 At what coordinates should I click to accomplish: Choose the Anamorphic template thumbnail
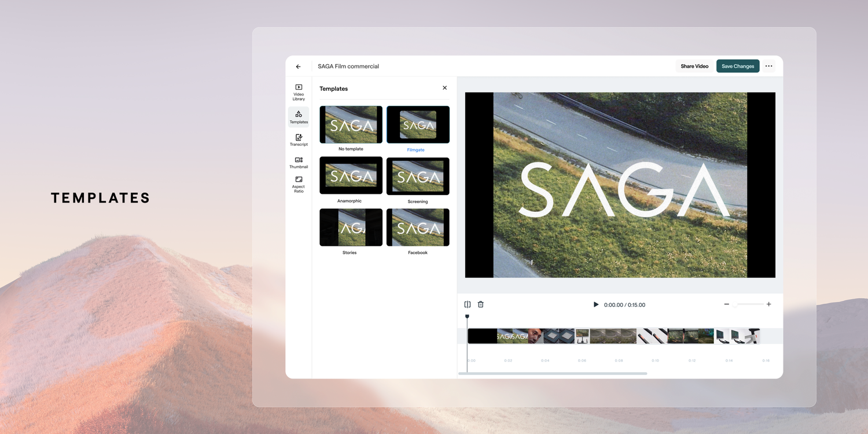click(x=351, y=175)
